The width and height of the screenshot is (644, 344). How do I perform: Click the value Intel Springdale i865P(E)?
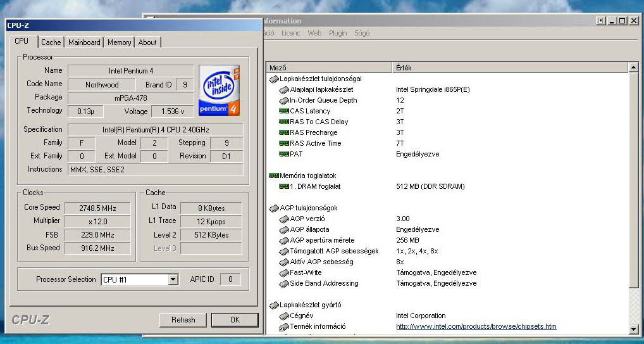point(433,89)
